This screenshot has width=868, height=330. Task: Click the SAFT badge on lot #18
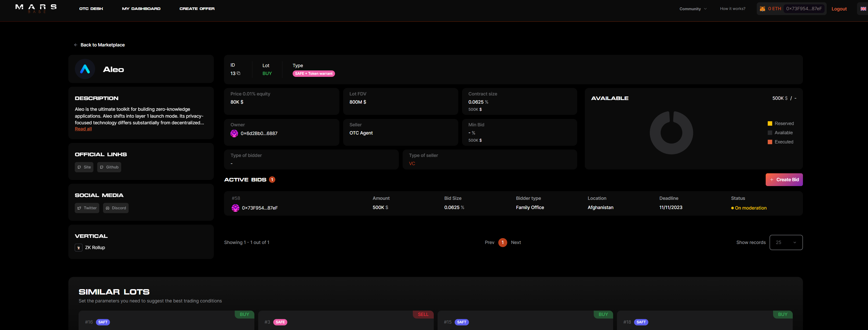[641, 322]
